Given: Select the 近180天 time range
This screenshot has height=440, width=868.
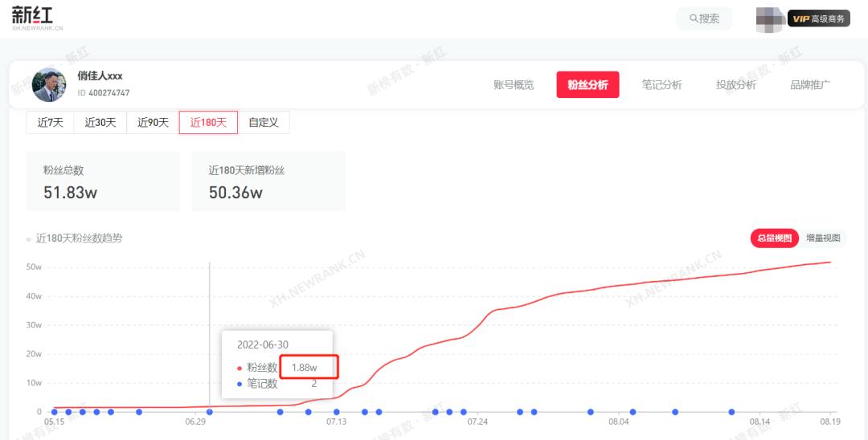Looking at the screenshot, I should tap(208, 123).
